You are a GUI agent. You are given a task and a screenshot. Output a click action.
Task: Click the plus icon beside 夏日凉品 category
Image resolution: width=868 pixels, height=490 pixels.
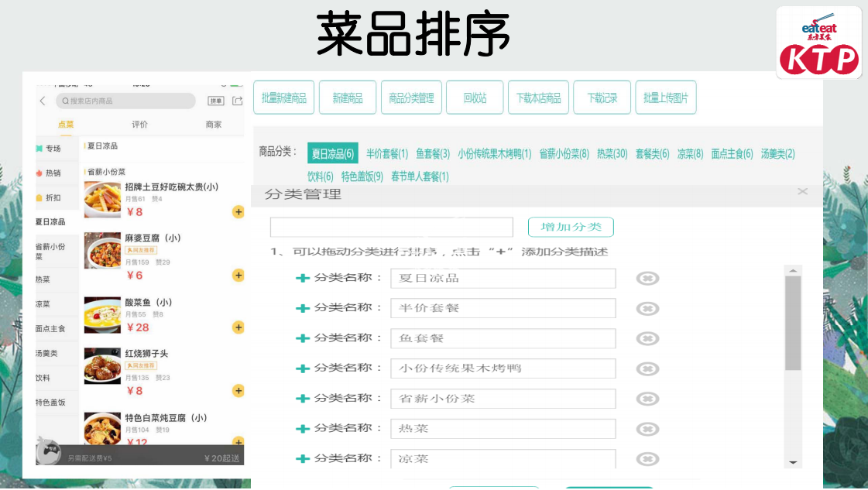[x=303, y=279]
